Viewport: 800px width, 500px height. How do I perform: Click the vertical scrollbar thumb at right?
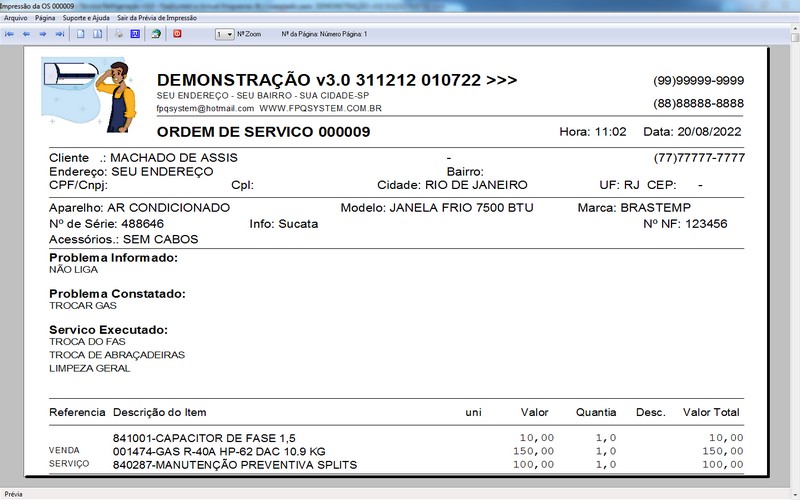point(795,38)
